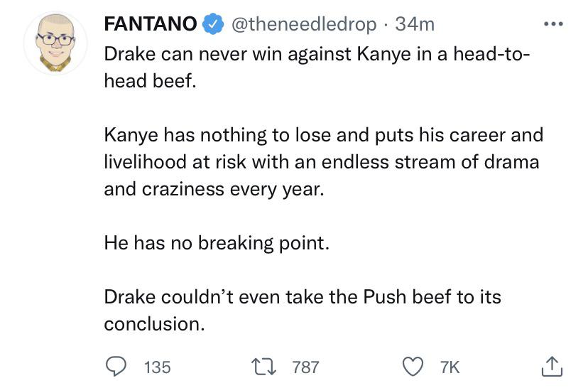Open the three-dot more options menu
Image resolution: width=588 pixels, height=388 pixels.
coord(552,25)
